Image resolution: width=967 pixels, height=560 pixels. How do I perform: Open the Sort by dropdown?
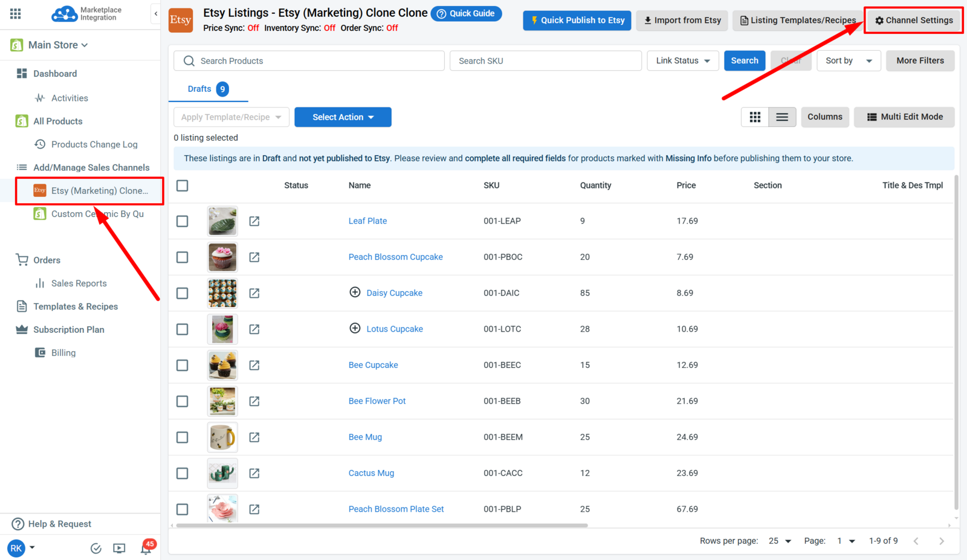pos(849,60)
